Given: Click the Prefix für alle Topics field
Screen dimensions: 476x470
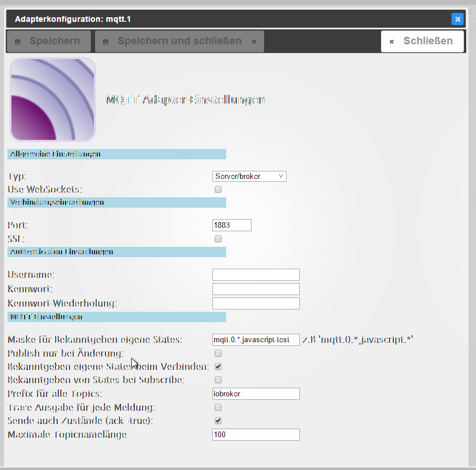Looking at the screenshot, I should 256,393.
